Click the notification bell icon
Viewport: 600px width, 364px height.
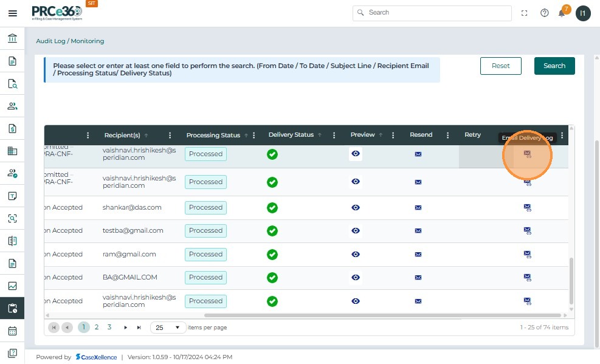pos(562,13)
